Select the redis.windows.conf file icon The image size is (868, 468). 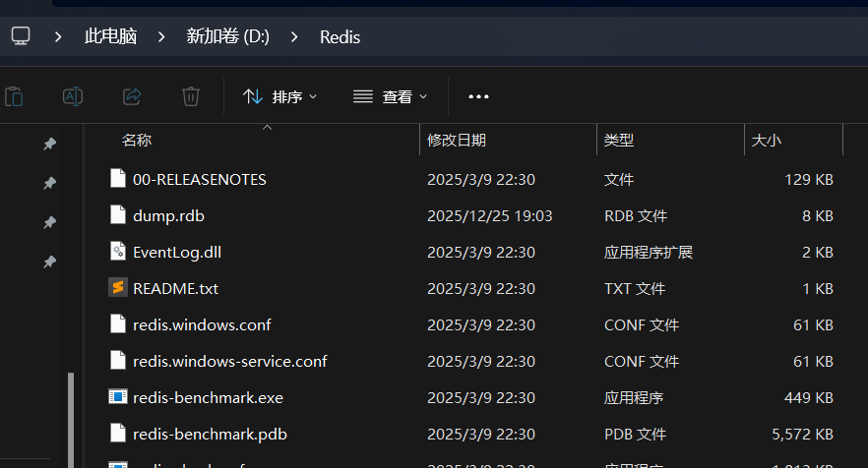pyautogui.click(x=118, y=323)
